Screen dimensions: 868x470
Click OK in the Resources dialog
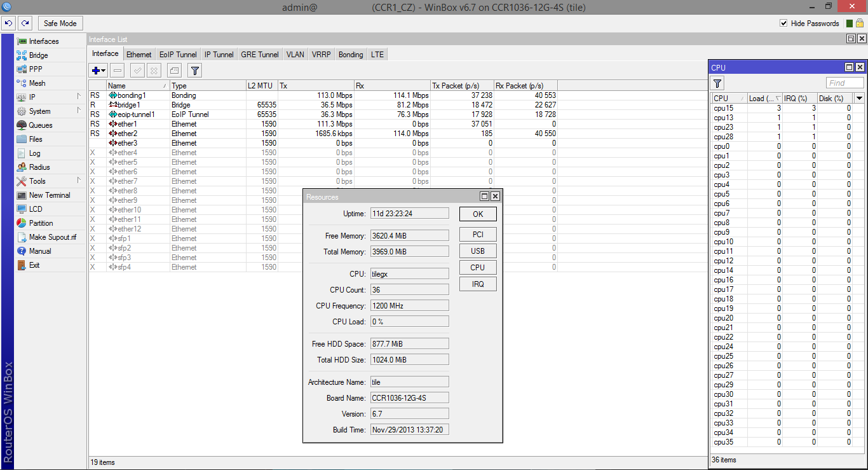(478, 214)
